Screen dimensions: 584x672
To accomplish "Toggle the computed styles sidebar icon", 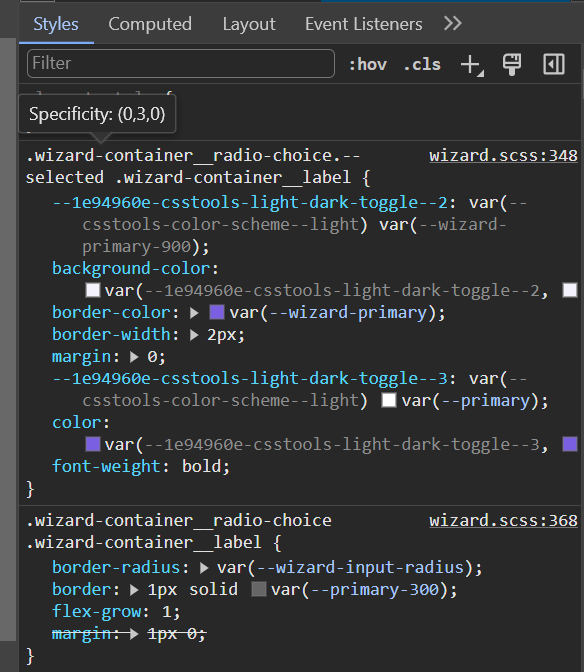I will coord(554,64).
